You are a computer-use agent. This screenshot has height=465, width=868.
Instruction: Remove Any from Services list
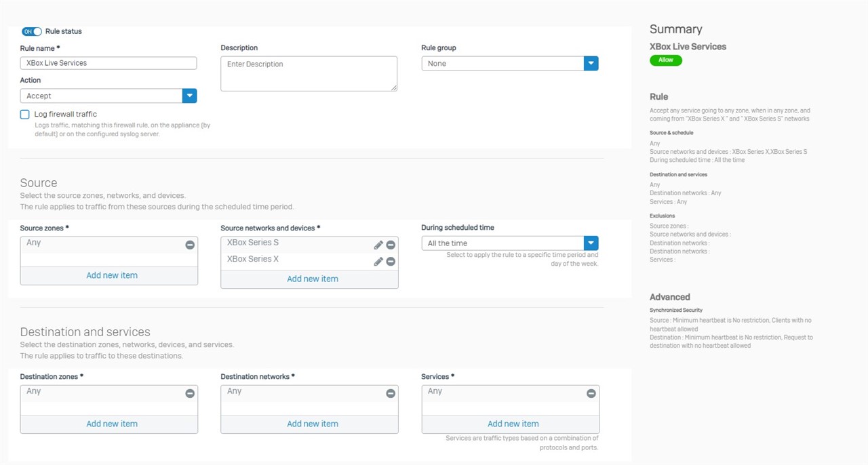pyautogui.click(x=591, y=393)
